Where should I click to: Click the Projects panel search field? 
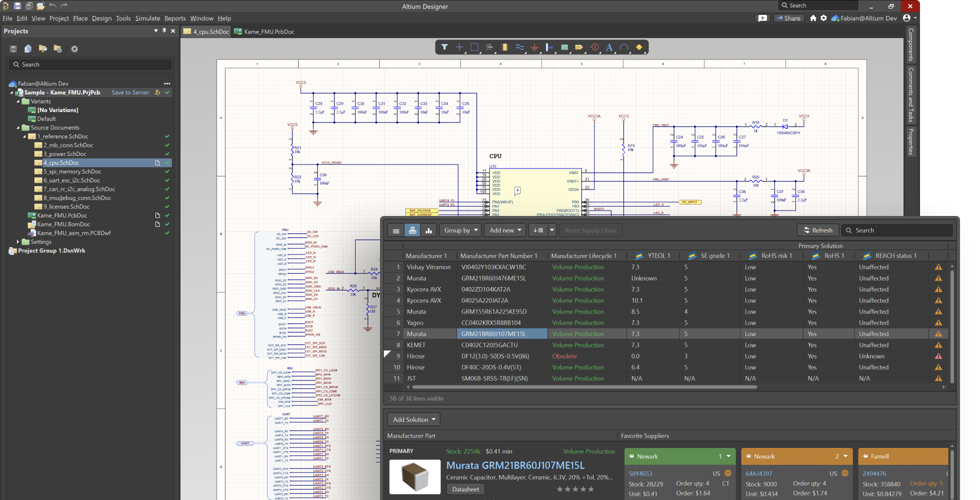tap(90, 64)
